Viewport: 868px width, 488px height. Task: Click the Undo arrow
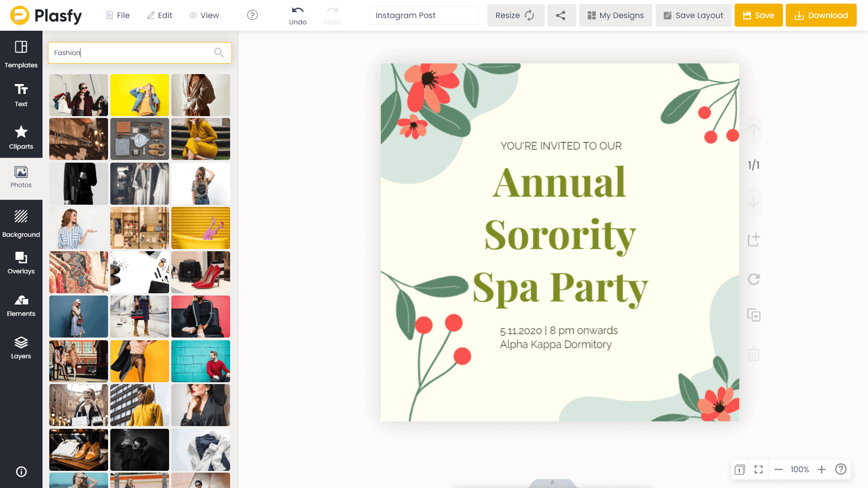coord(297,11)
